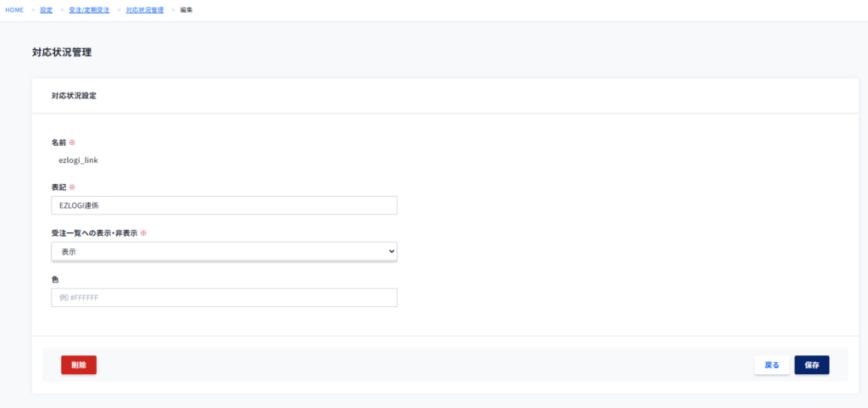This screenshot has width=868, height=408.
Task: Click the 表記 field label
Action: click(58, 187)
